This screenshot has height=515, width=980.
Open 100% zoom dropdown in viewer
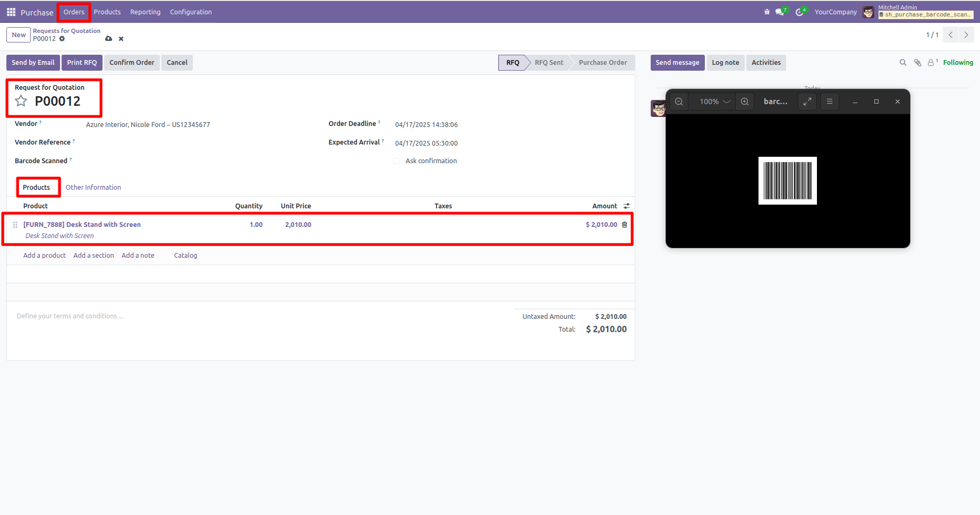pyautogui.click(x=714, y=102)
